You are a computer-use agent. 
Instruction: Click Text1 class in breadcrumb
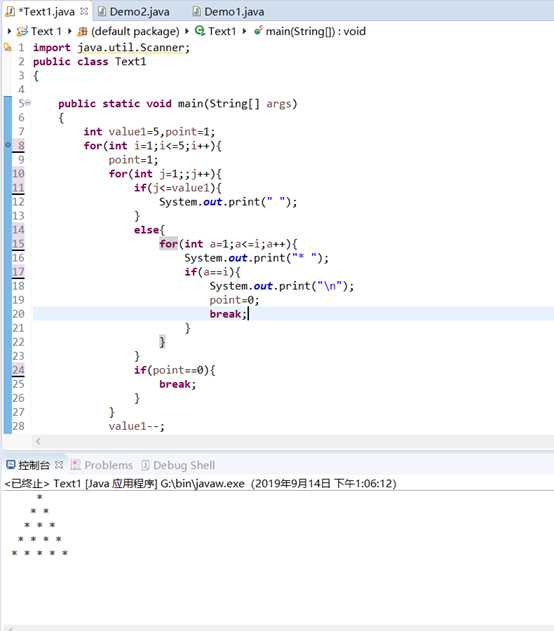click(x=222, y=31)
